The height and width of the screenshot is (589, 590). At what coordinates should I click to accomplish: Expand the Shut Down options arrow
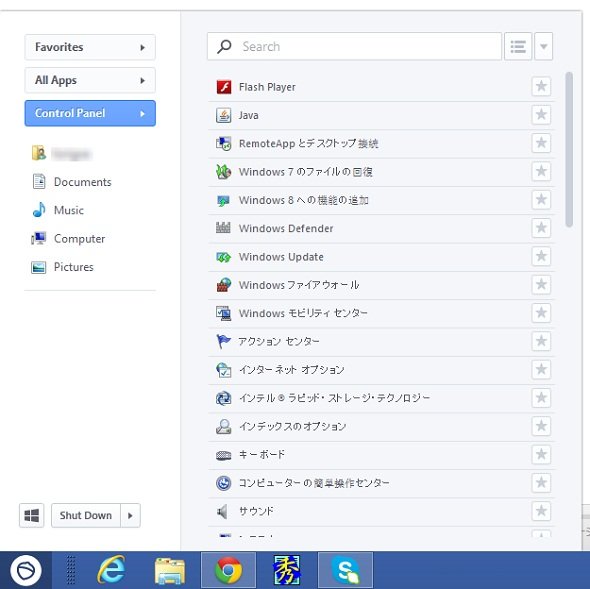coord(130,515)
